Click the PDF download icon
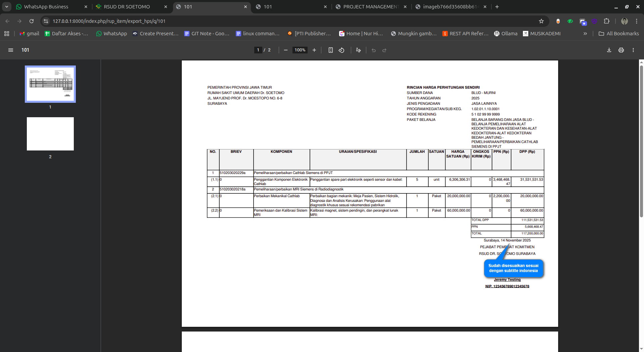This screenshot has width=644, height=352. [609, 50]
